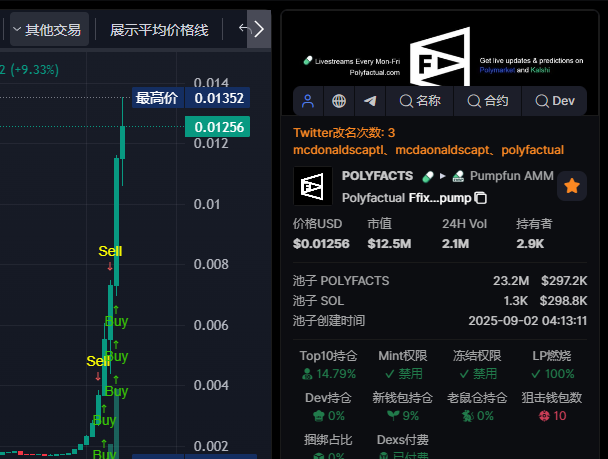Viewport: 608px width, 459px height.
Task: Click the Pumpfun AMM icon
Action: point(458,176)
